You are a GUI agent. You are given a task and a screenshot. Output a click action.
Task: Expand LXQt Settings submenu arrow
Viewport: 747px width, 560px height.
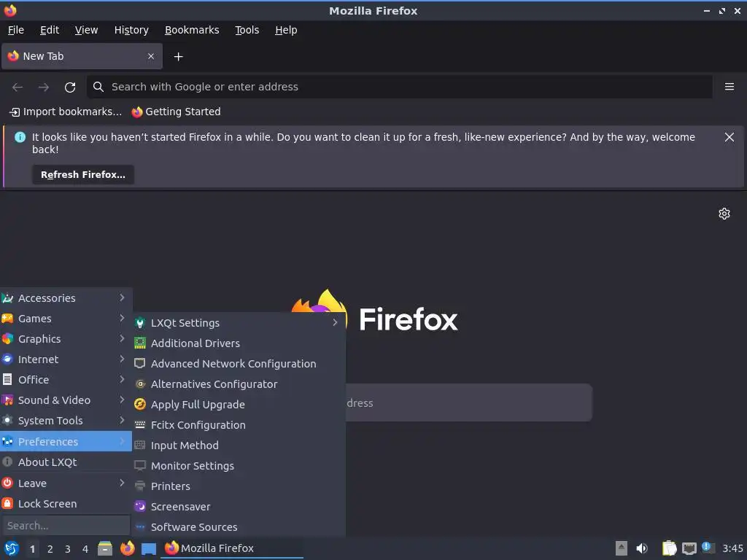pos(335,322)
